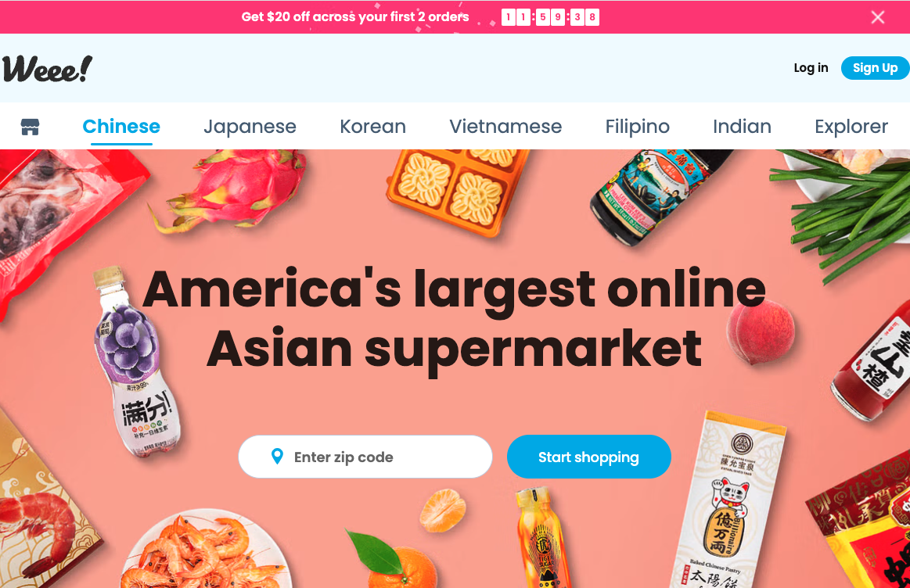Open the Indian tab
Viewport: 910px width, 588px height.
coord(742,127)
